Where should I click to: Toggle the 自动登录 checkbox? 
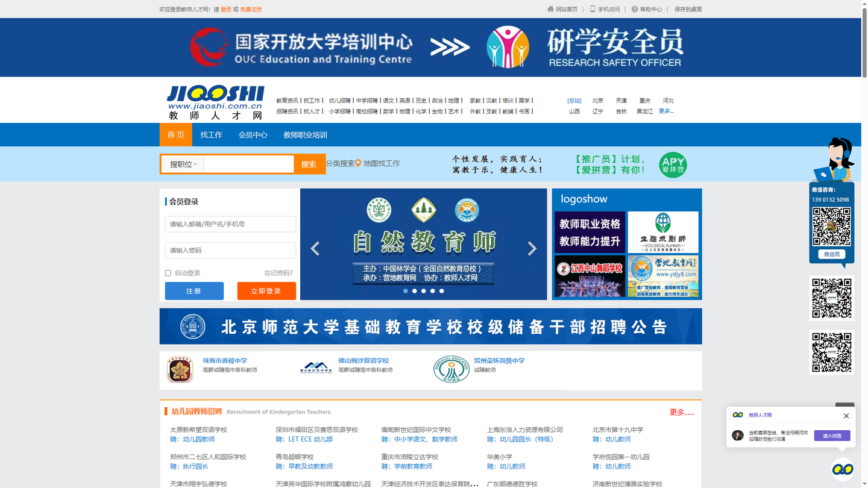(x=168, y=273)
